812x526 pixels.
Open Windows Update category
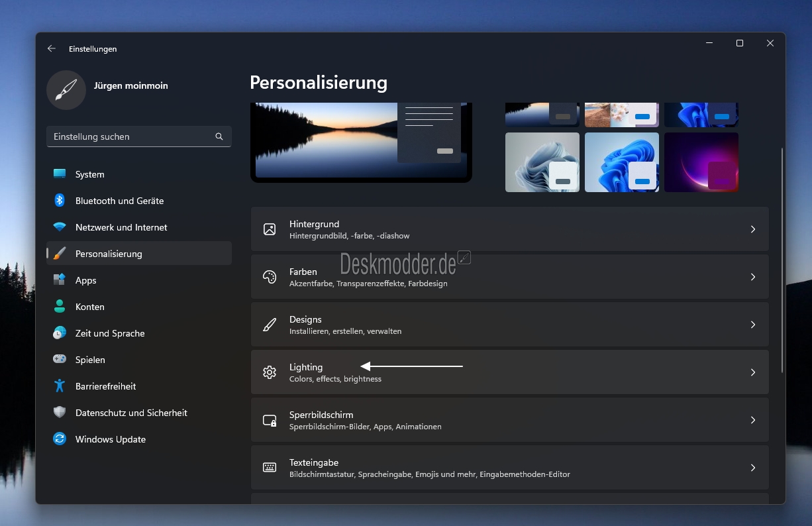(x=139, y=439)
